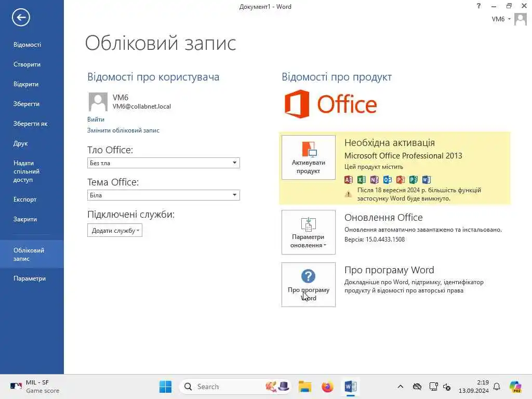Screen dimensions: 532x399
Task: Click the clock showing 2:19 13.09.2024
Action: (474, 387)
